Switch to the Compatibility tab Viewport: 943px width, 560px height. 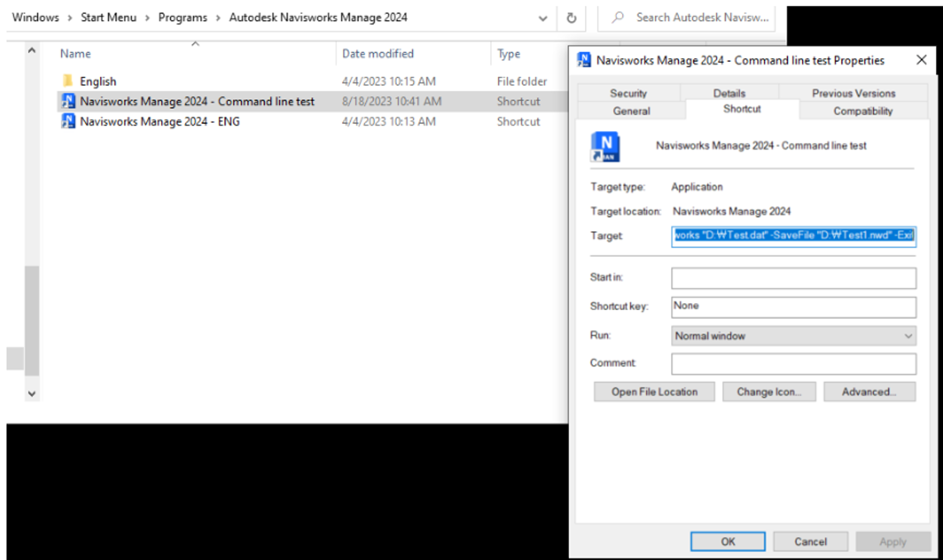click(863, 111)
